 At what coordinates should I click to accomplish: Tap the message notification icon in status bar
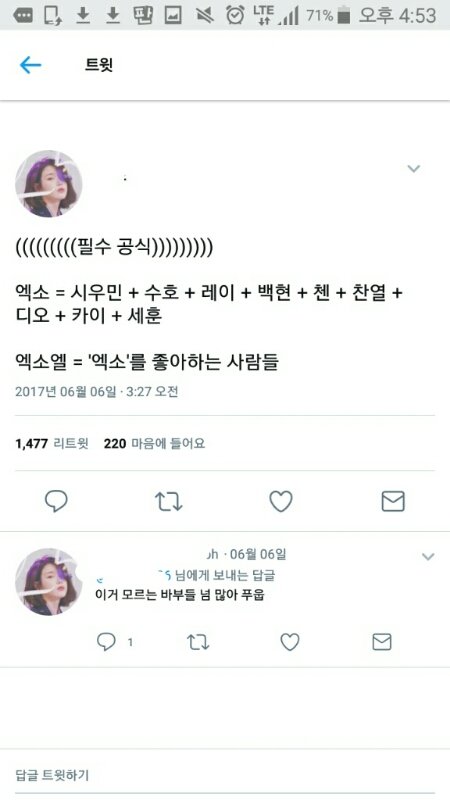click(x=22, y=16)
